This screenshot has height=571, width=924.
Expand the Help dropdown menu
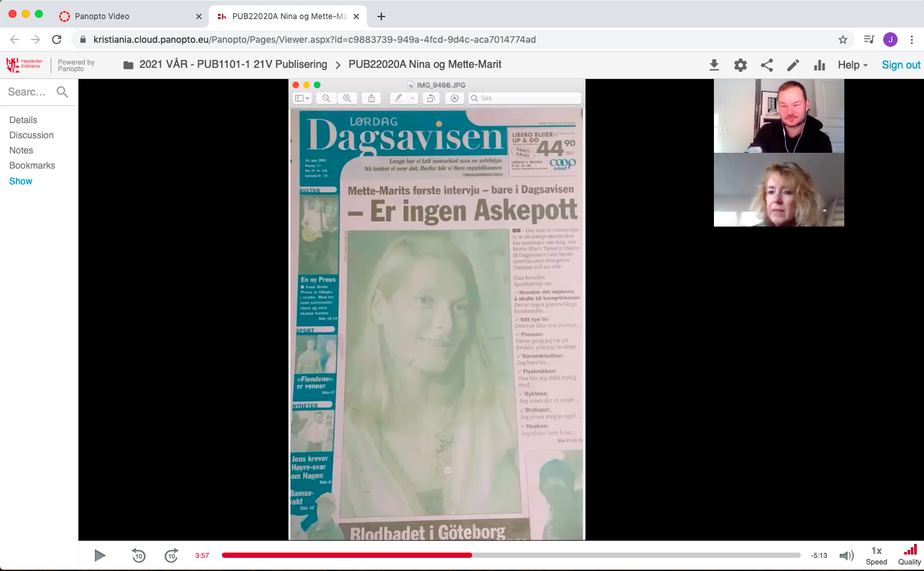(x=853, y=65)
